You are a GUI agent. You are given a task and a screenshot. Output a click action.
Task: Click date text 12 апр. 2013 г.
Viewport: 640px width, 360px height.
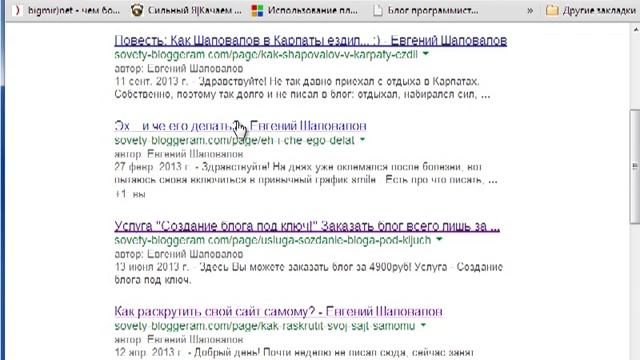[x=147, y=352]
